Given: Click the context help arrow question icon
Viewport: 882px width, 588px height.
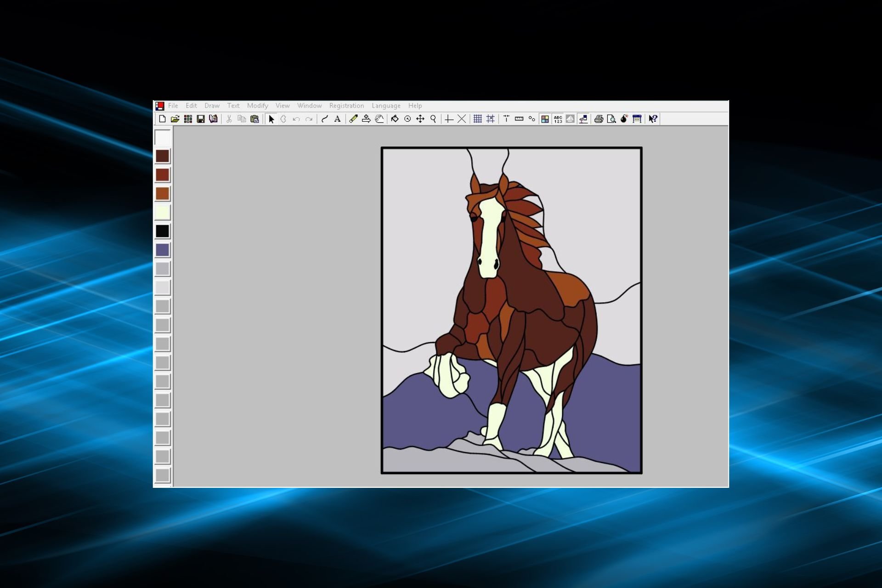Looking at the screenshot, I should [653, 119].
